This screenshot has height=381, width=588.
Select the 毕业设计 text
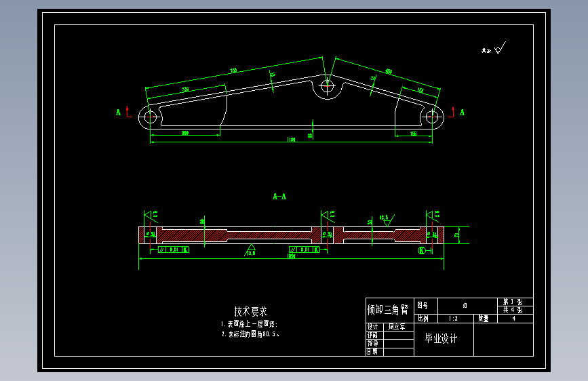(x=441, y=338)
